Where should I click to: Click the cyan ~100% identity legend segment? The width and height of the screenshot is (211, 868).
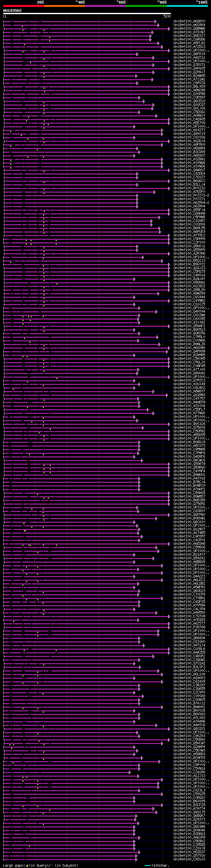[187, 6]
